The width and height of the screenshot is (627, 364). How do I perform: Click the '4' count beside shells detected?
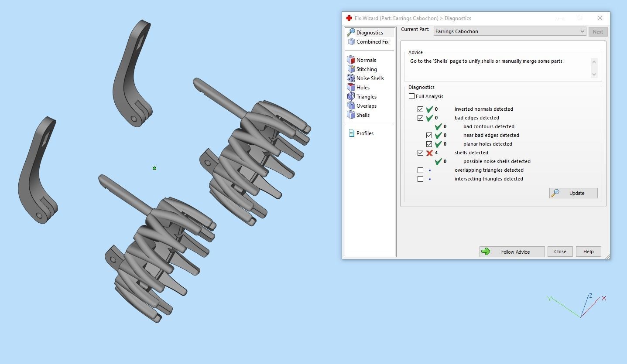436,153
